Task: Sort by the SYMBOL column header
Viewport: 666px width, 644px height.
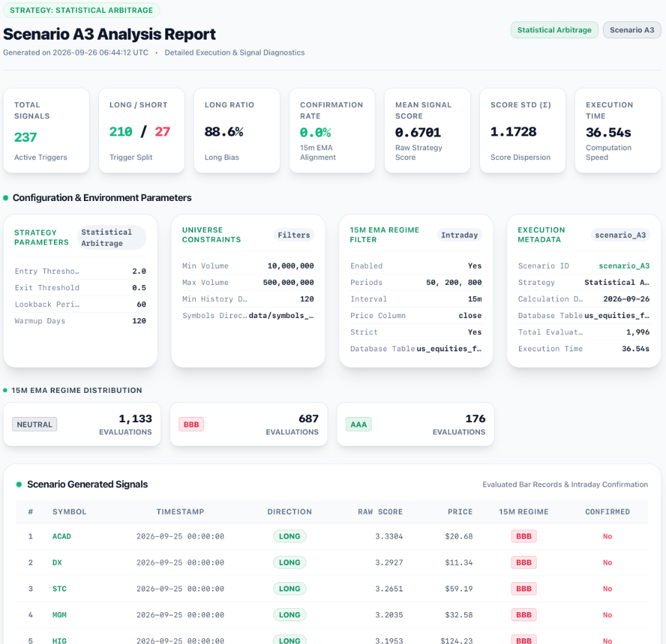Action: coord(69,512)
